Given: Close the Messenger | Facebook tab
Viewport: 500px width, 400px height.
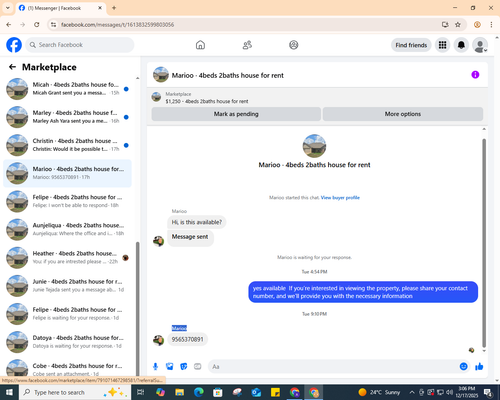Looking at the screenshot, I should 100,8.
